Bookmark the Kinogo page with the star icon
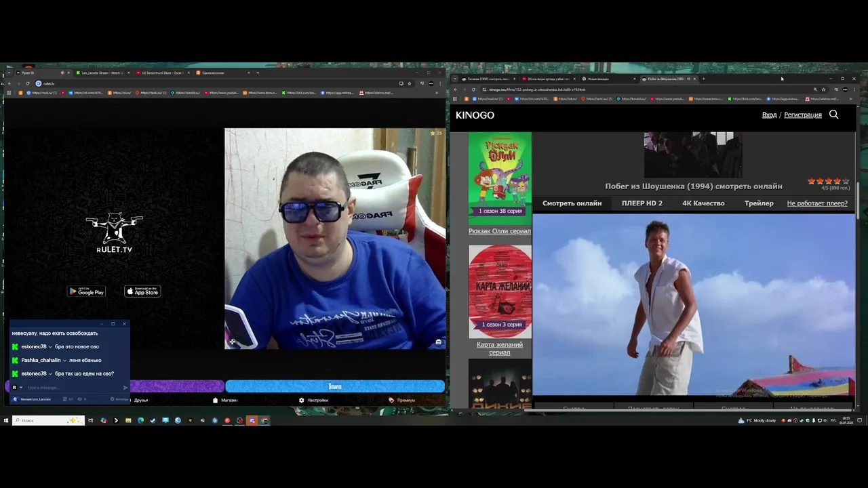 pyautogui.click(x=823, y=89)
